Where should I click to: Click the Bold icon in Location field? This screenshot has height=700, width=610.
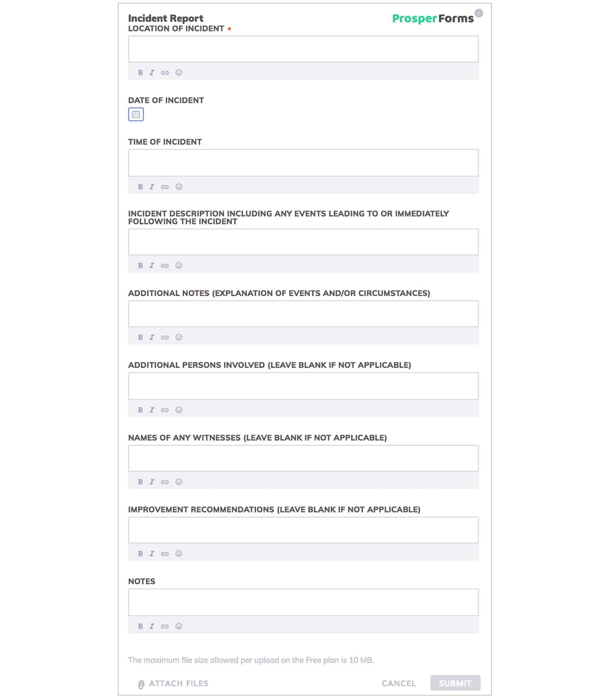point(141,73)
